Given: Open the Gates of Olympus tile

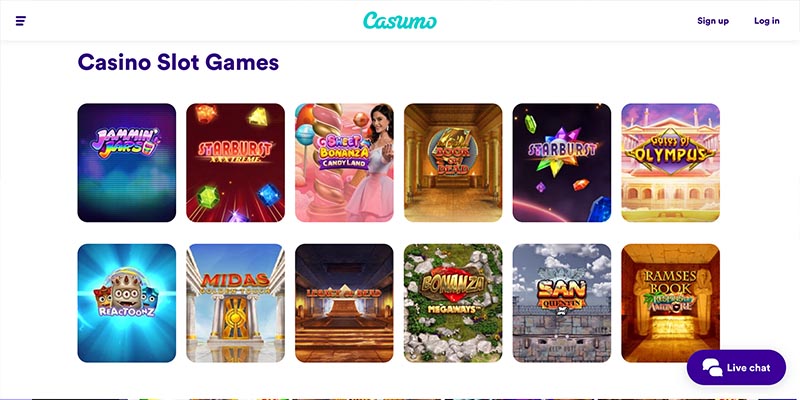Looking at the screenshot, I should (x=670, y=163).
